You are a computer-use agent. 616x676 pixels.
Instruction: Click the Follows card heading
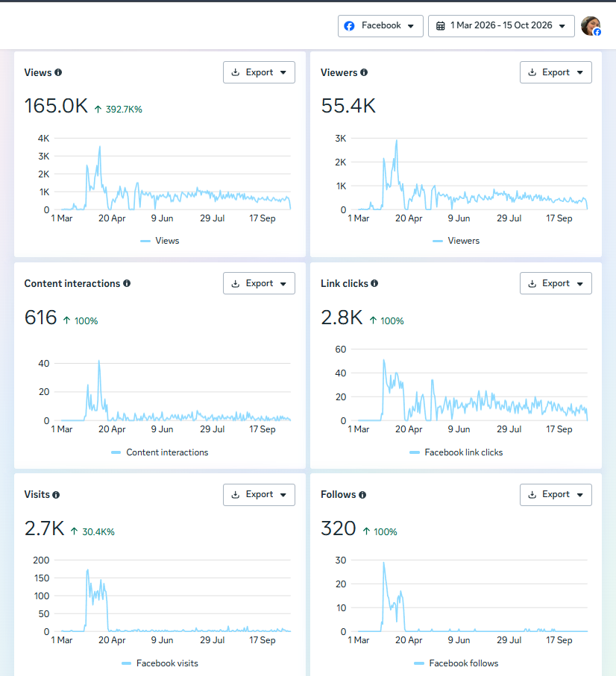tap(338, 494)
